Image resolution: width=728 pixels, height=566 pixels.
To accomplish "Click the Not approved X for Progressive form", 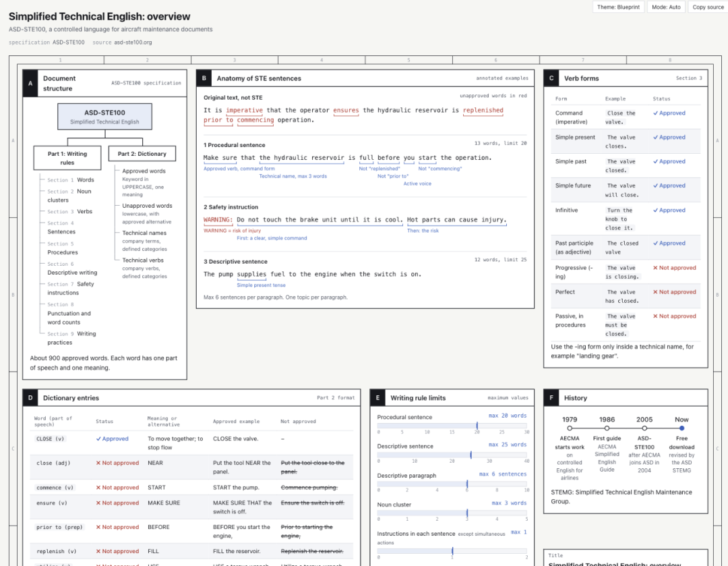I will click(x=675, y=268).
